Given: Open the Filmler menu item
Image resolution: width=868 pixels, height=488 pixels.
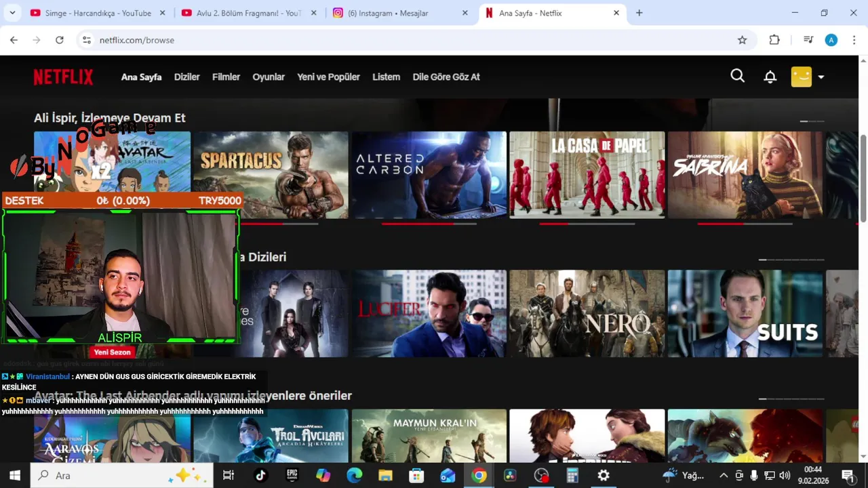Looking at the screenshot, I should [x=226, y=77].
